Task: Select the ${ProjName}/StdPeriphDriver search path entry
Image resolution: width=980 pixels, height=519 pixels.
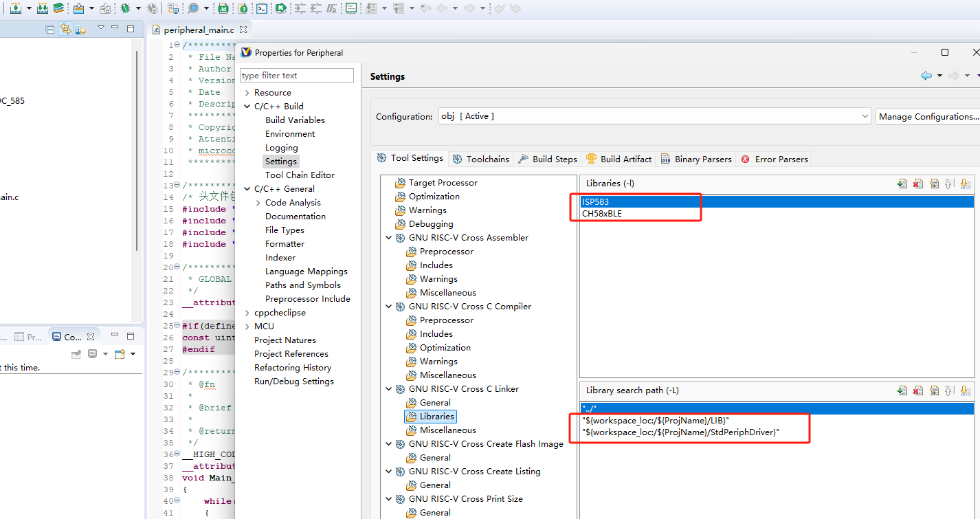Action: pos(680,432)
